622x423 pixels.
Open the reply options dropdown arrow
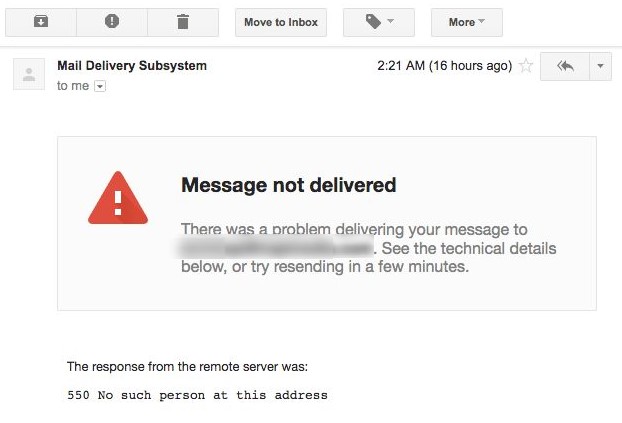[x=601, y=66]
